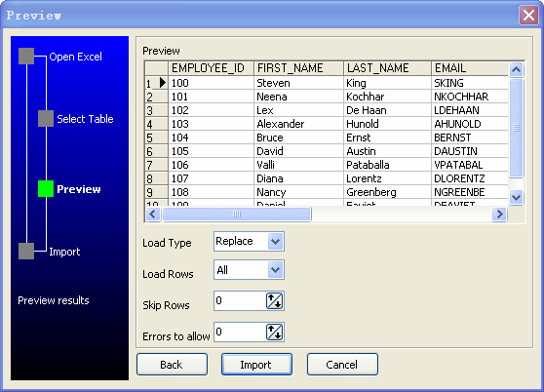The height and width of the screenshot is (392, 544).
Task: Click the cell containing Pataballa
Action: coord(388,165)
